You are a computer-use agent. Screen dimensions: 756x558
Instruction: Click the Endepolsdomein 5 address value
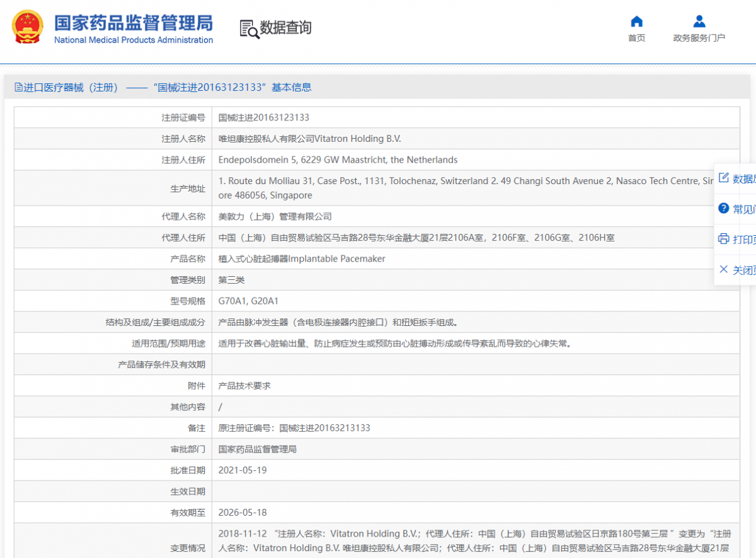coord(338,160)
